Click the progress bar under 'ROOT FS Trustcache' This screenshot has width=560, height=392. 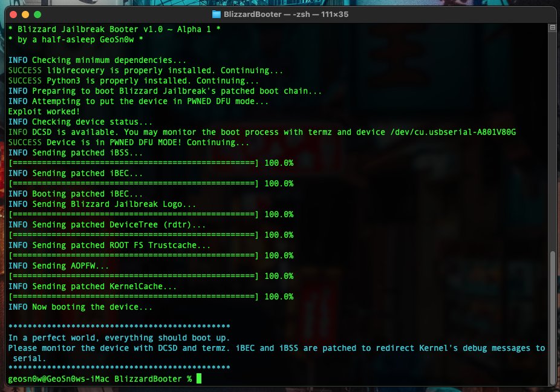pyautogui.click(x=133, y=256)
